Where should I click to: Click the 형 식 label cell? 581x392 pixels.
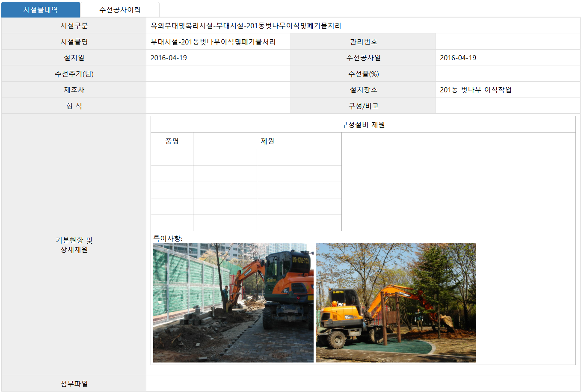coord(74,106)
